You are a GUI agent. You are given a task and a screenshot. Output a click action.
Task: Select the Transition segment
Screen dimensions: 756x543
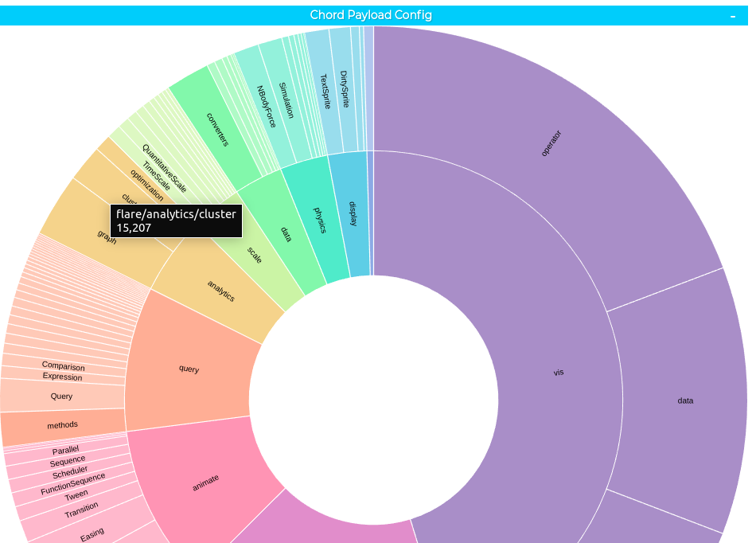[x=81, y=510]
